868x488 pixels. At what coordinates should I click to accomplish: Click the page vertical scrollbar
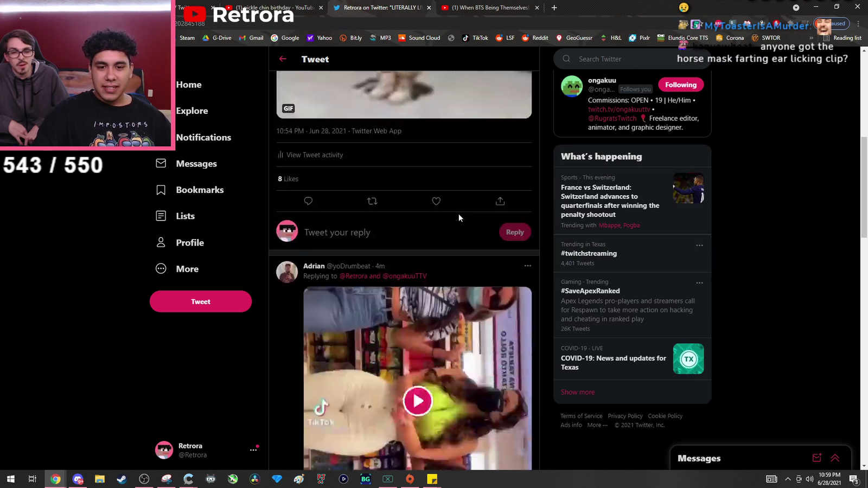point(864,188)
